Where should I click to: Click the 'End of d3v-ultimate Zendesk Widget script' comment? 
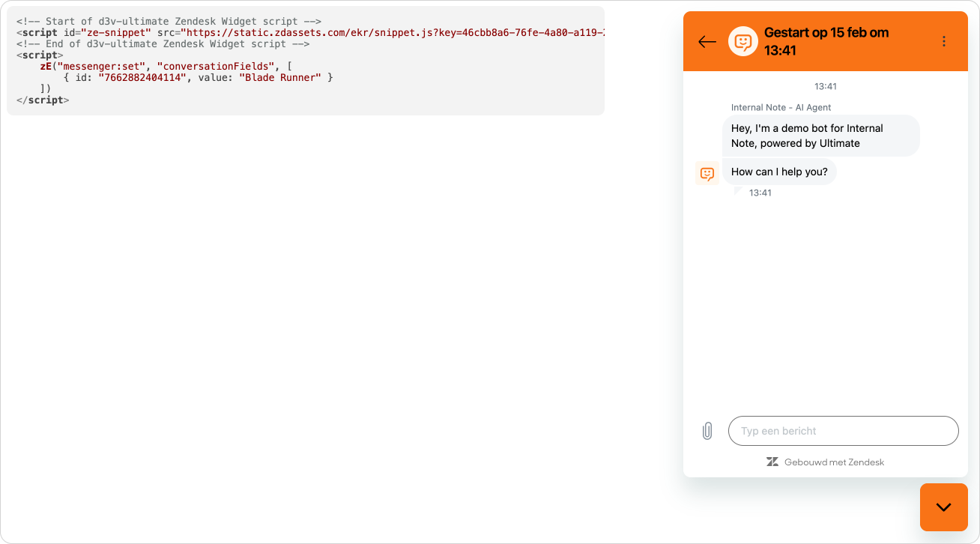point(163,44)
